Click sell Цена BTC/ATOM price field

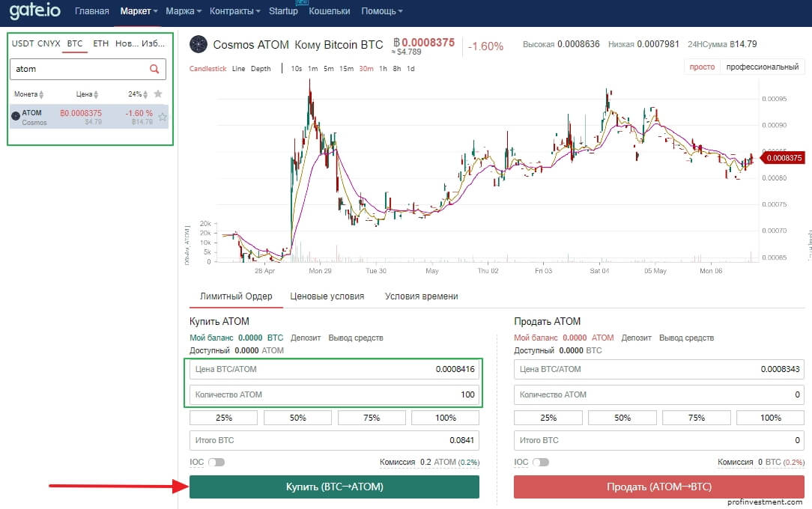pyautogui.click(x=658, y=369)
